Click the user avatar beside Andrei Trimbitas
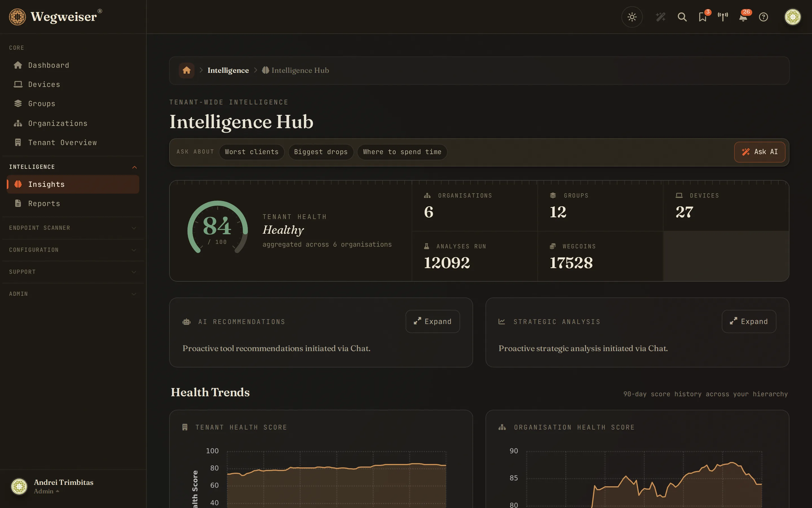The image size is (812, 508). click(x=19, y=486)
